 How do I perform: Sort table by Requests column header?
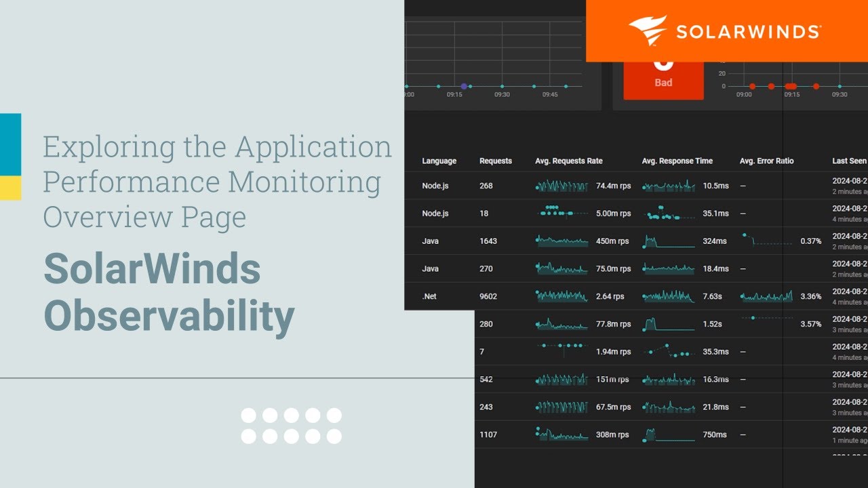[x=496, y=161]
